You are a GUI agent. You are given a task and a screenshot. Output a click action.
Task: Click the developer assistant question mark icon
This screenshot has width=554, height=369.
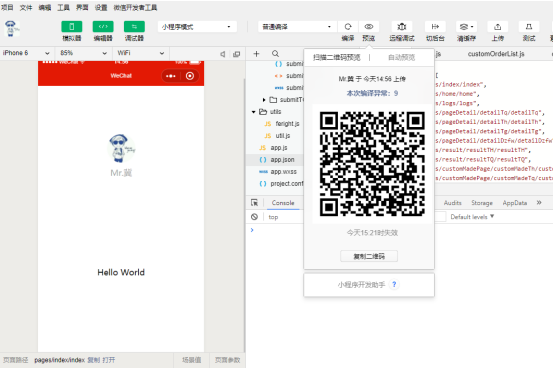pos(394,284)
